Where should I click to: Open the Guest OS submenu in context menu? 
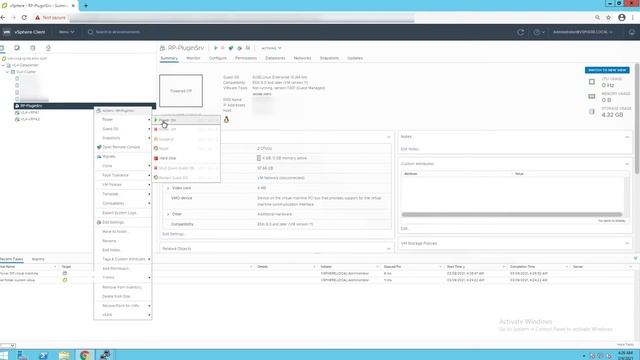point(123,129)
